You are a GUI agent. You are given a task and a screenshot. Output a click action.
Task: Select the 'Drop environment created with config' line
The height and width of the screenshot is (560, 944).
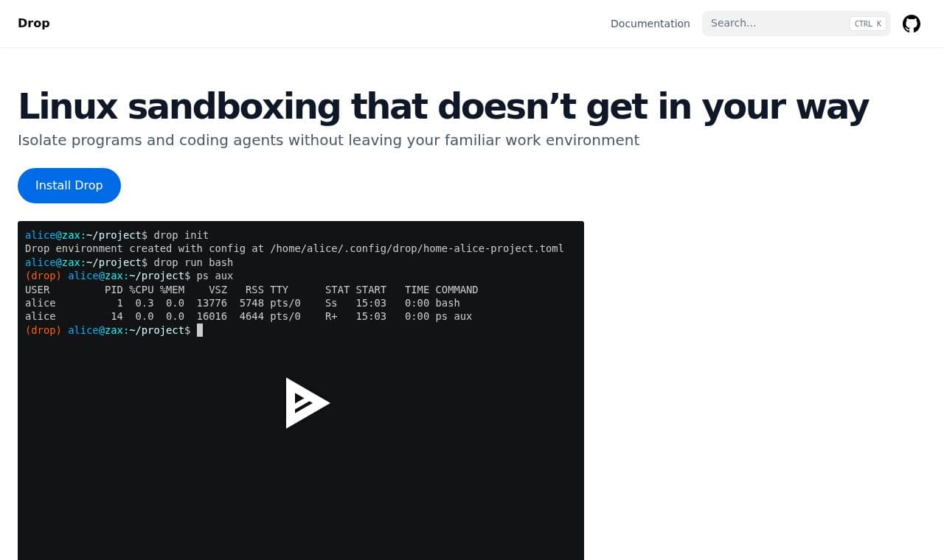coord(294,248)
